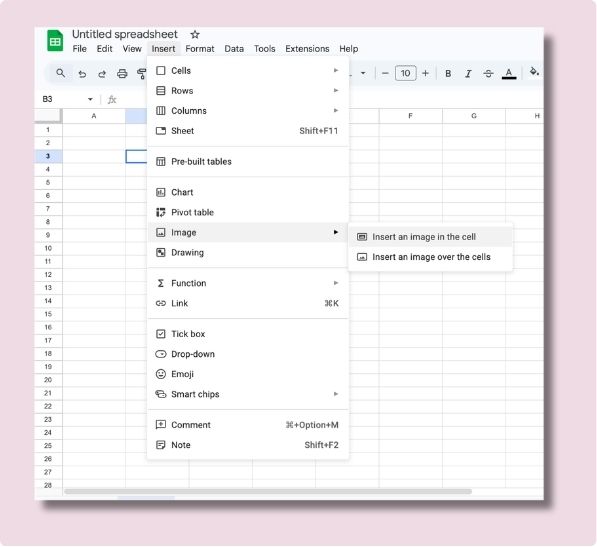
Task: Select row 20 header
Action: [48, 380]
